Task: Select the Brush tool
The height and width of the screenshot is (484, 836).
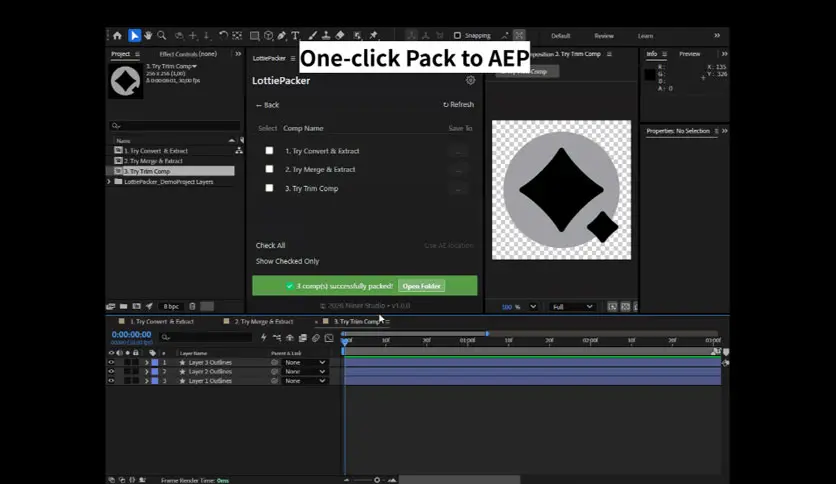Action: 313,36
